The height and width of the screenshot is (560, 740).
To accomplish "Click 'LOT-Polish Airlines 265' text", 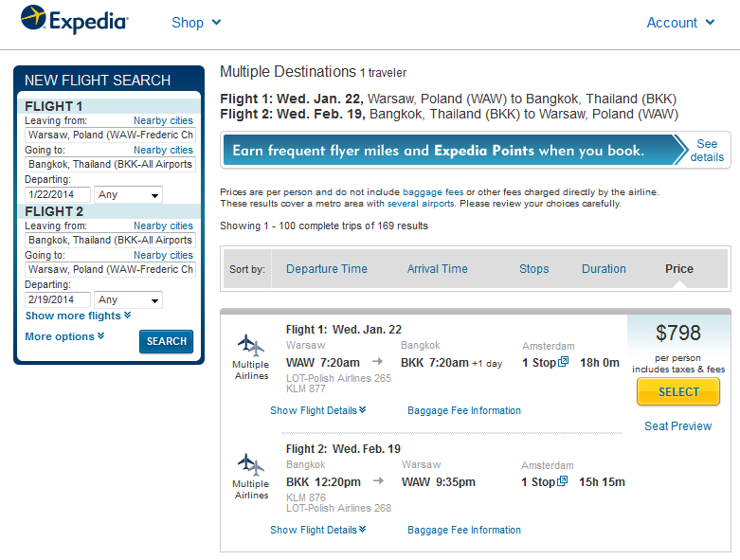I will 338,378.
